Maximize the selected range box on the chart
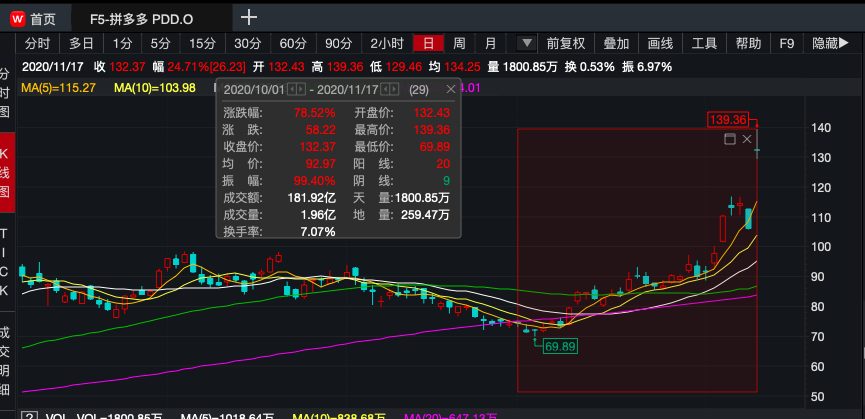Screen dimensions: 865x419 click(x=729, y=139)
